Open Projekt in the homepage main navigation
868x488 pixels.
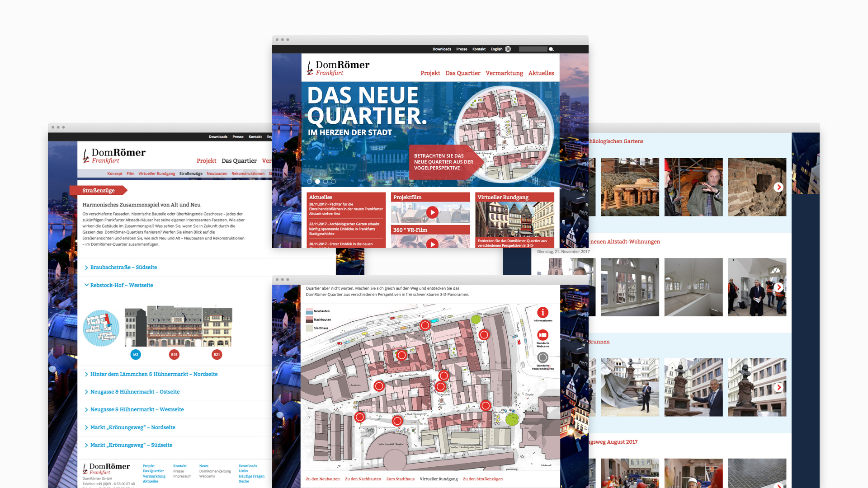[430, 73]
